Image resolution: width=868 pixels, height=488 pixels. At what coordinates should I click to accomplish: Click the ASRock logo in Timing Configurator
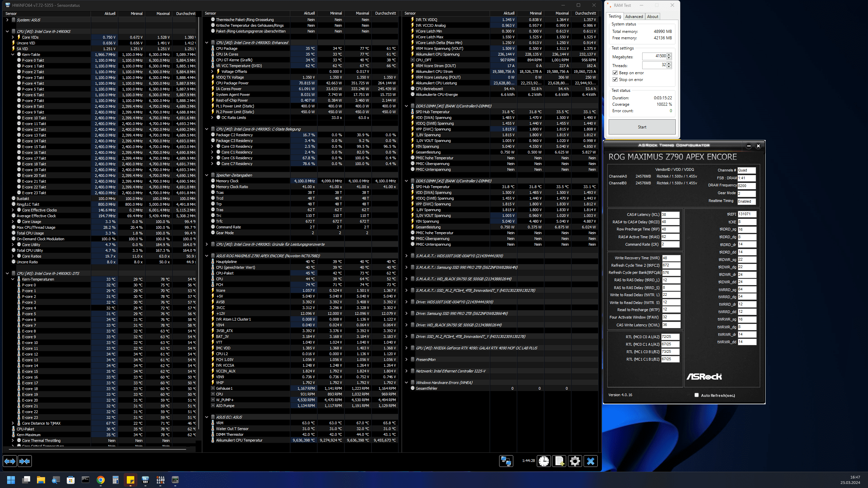click(704, 377)
